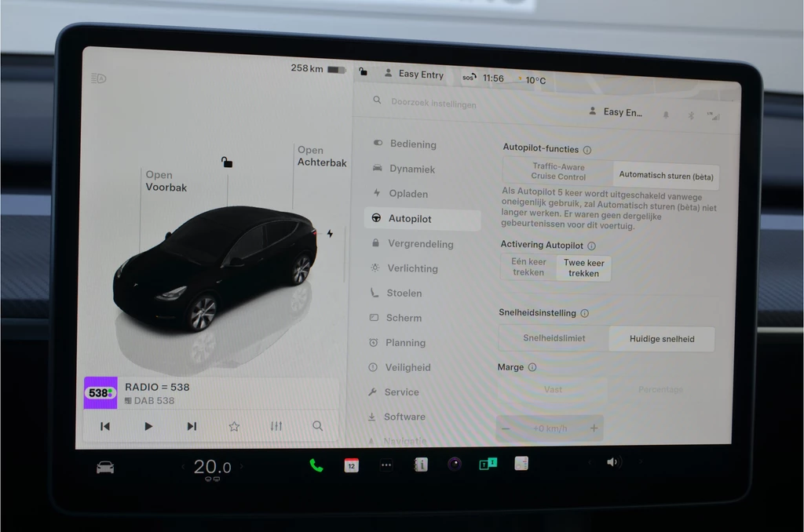
Task: Open the calendar app
Action: click(x=351, y=465)
